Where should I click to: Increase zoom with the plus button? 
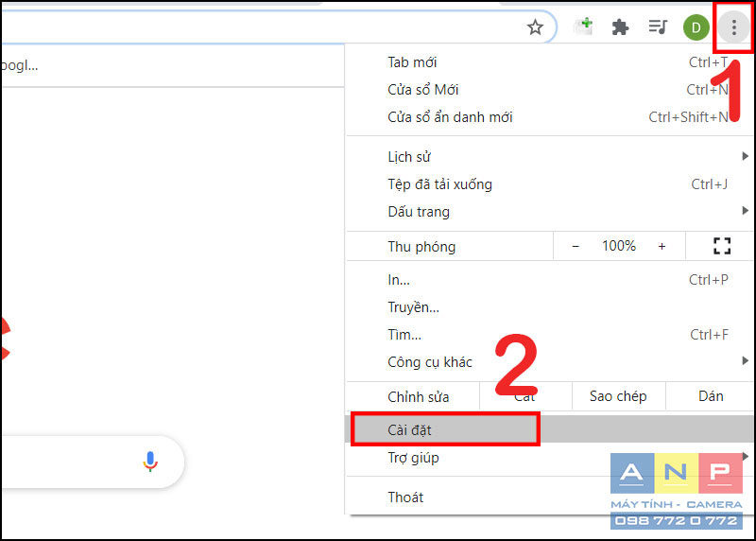pyautogui.click(x=662, y=247)
